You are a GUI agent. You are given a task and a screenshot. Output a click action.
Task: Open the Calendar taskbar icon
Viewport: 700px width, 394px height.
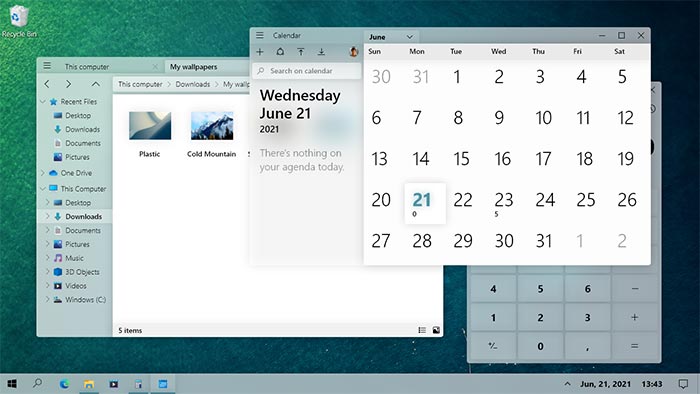(x=163, y=384)
